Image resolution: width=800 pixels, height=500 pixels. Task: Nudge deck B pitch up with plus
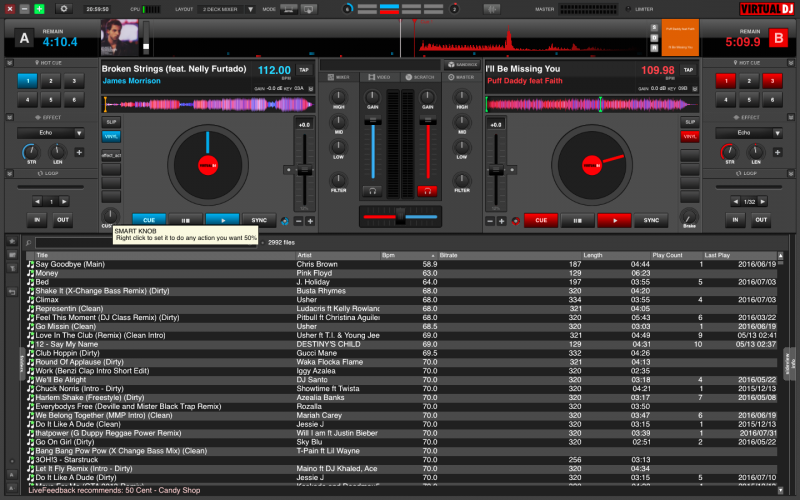coord(502,221)
